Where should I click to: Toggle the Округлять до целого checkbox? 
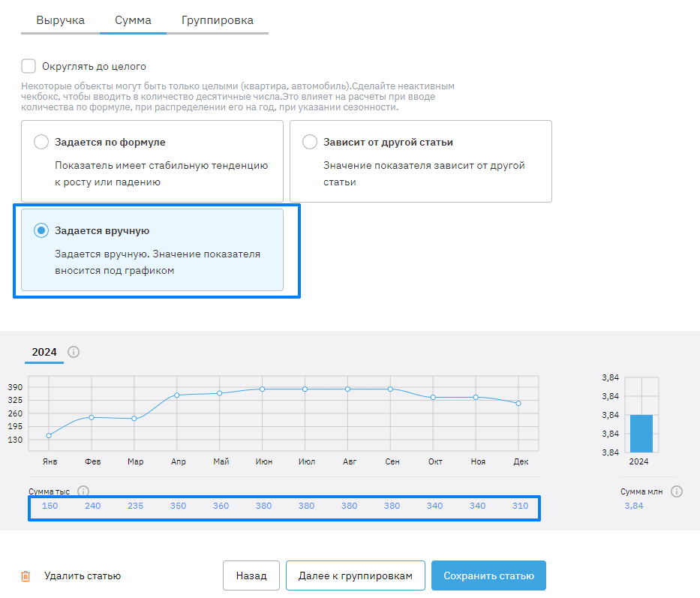click(29, 66)
